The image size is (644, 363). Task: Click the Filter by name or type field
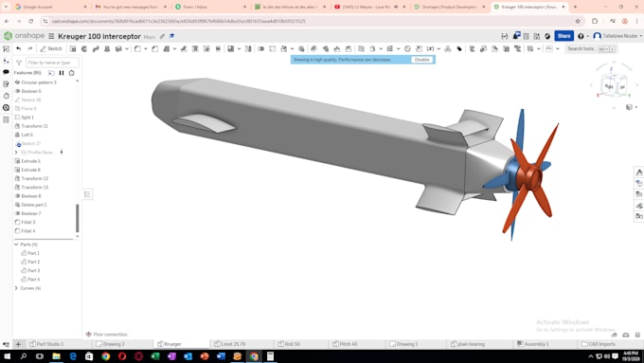pos(52,63)
